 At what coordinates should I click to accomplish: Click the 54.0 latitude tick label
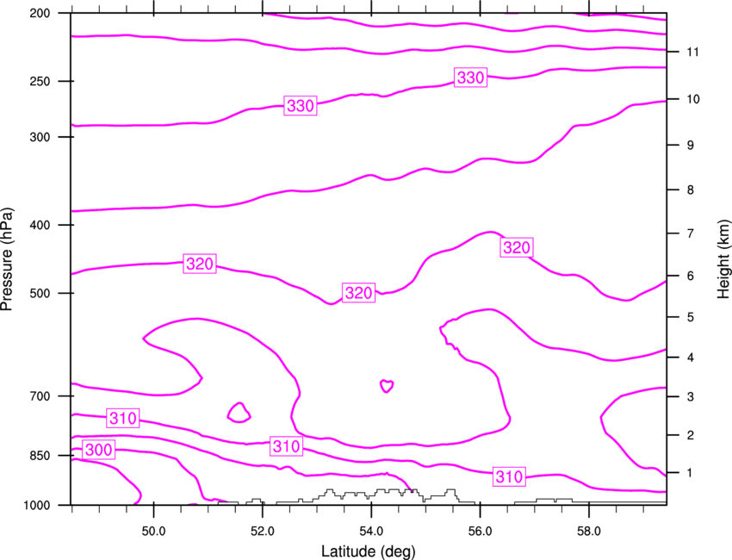click(x=371, y=532)
